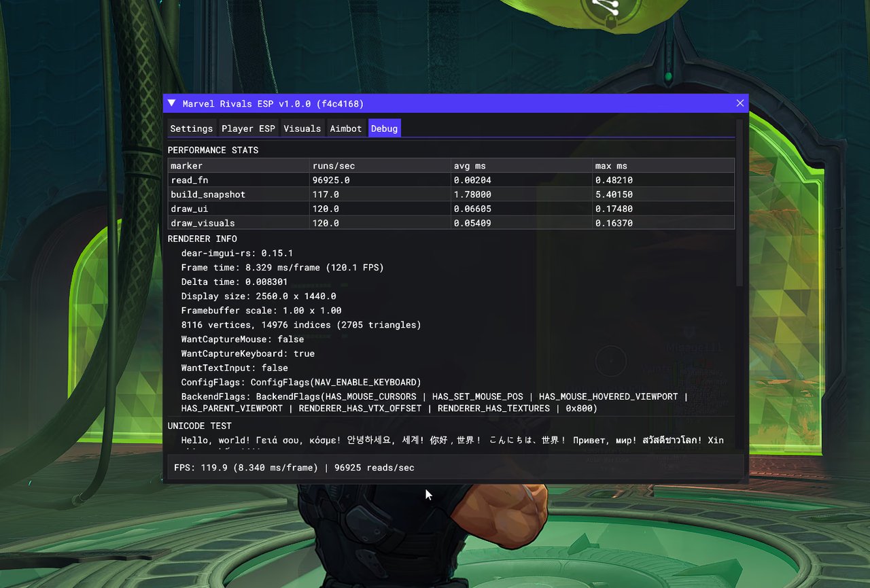Collapse the Marvel Rivals ESP window triangle
The height and width of the screenshot is (588, 870).
click(172, 103)
